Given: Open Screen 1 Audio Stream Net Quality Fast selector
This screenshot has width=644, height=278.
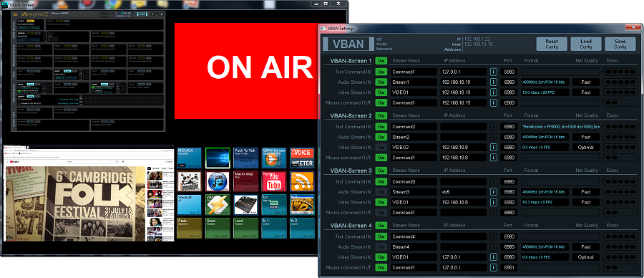Looking at the screenshot, I should (x=585, y=82).
